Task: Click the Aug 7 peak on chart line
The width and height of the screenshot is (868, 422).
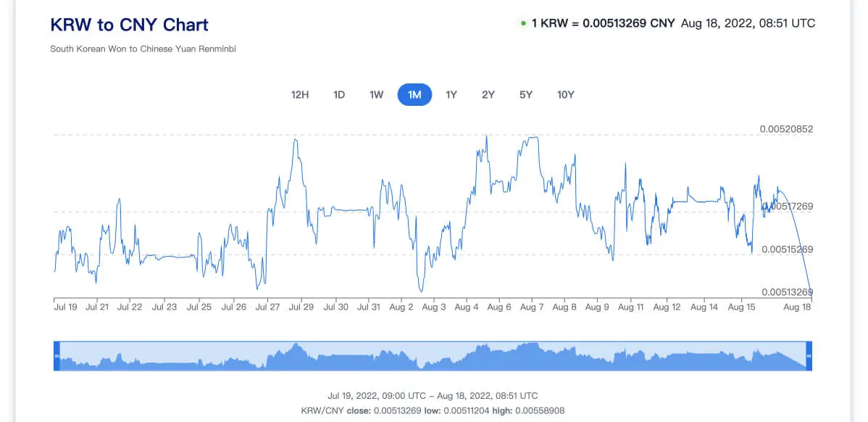Action: point(533,137)
